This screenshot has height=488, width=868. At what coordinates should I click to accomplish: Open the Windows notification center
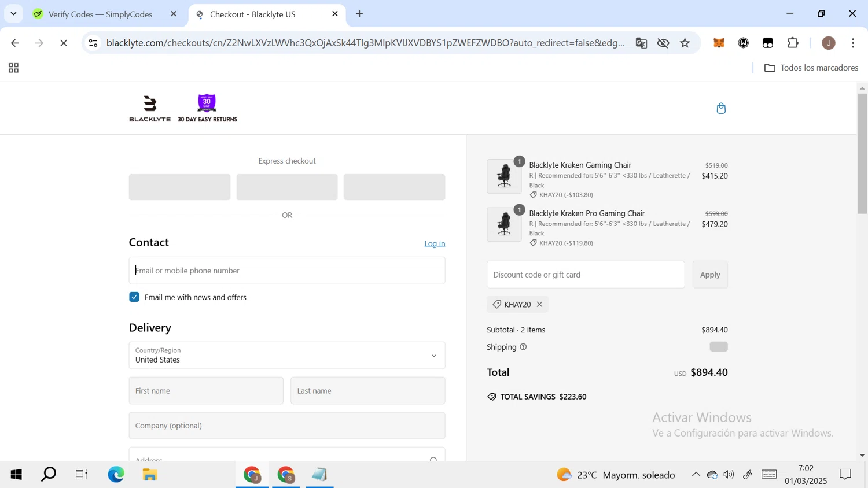click(x=845, y=475)
